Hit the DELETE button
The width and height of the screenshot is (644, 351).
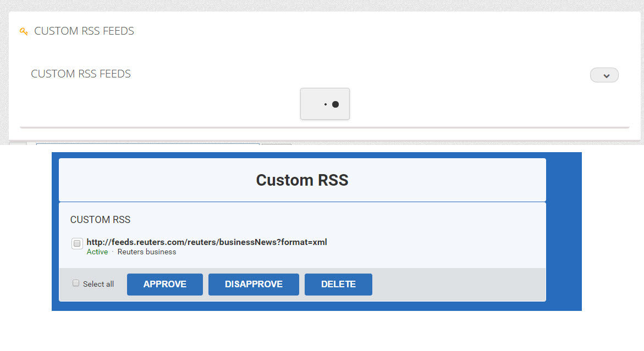338,285
